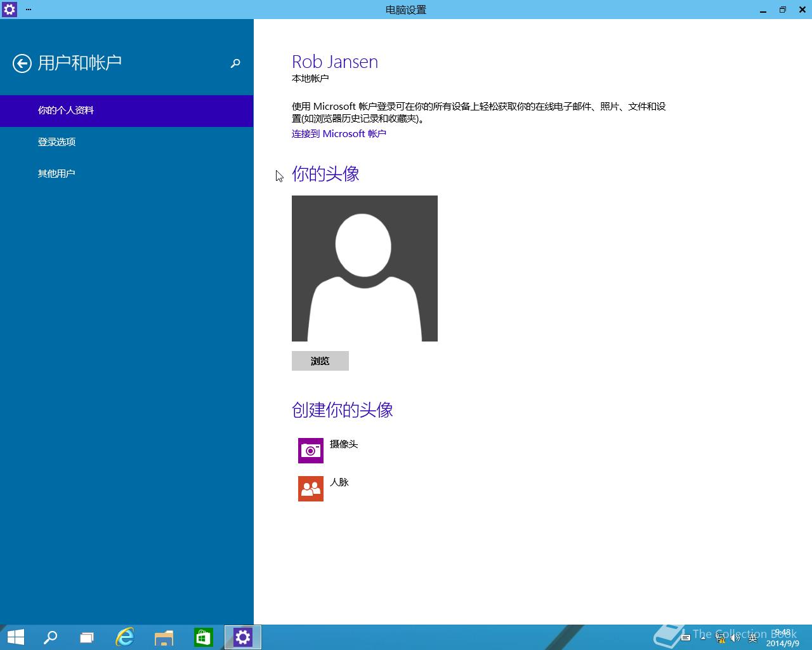Click the clock showing 2014/9/9
812x650 pixels.
tap(783, 638)
